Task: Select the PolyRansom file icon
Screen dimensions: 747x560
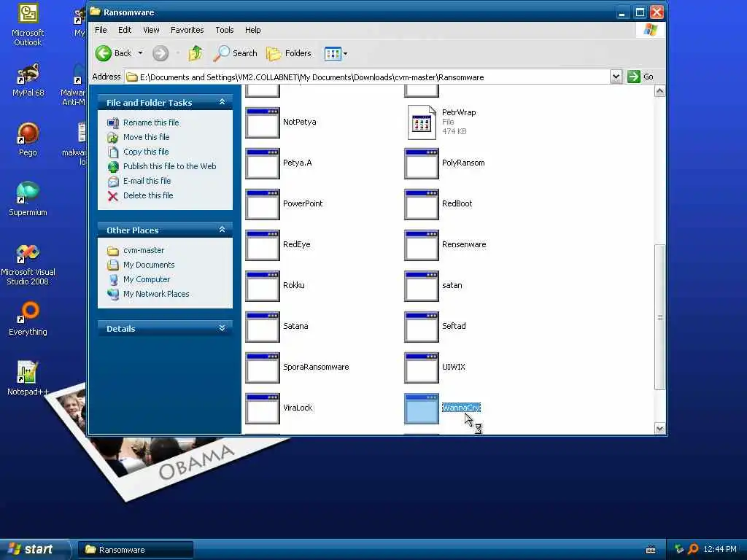Action: [422, 163]
